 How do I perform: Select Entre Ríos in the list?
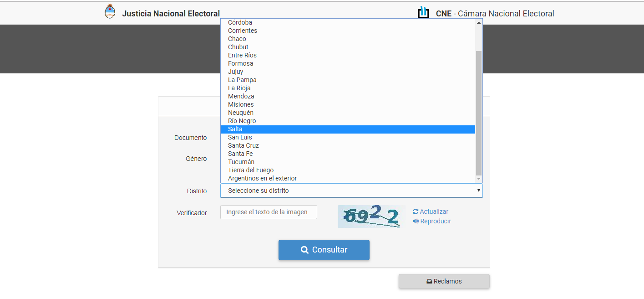(x=242, y=55)
